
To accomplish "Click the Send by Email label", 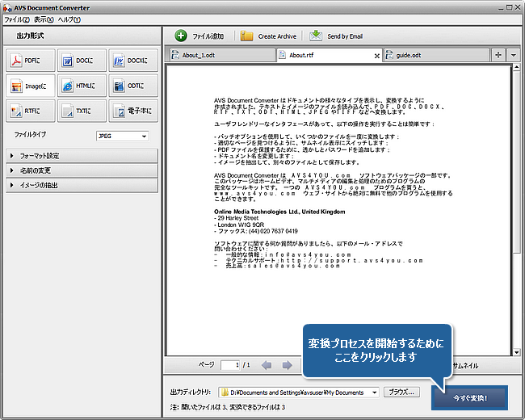I will tap(345, 36).
